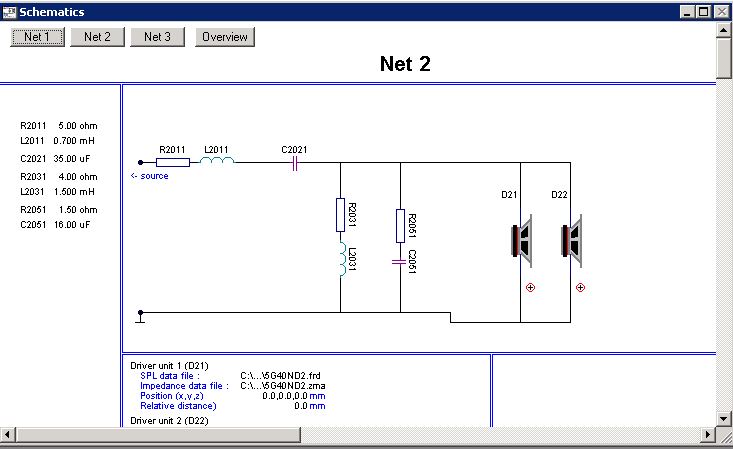733x449 pixels.
Task: Select vertical resistor R2051 symbol
Action: 400,226
